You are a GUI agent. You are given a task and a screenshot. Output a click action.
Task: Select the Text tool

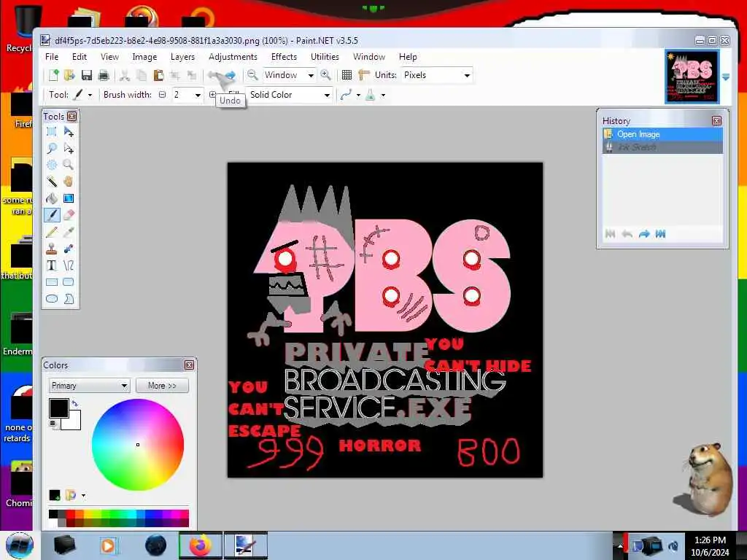pos(52,265)
